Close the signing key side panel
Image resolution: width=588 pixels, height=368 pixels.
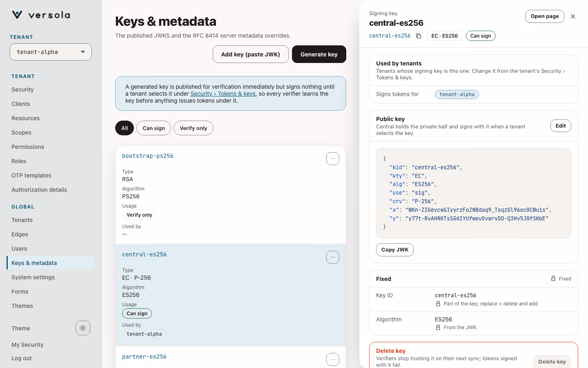(x=573, y=16)
